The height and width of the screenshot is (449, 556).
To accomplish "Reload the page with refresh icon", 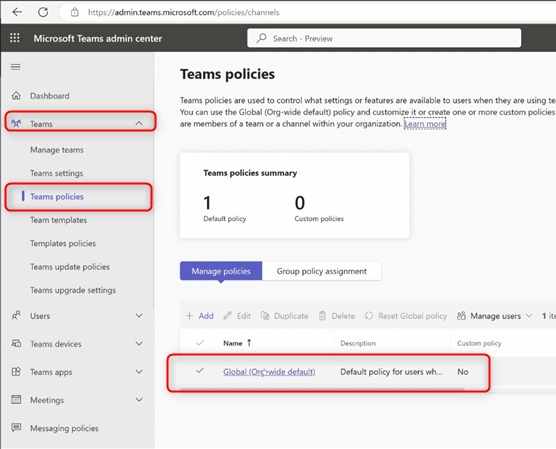I will pyautogui.click(x=43, y=12).
